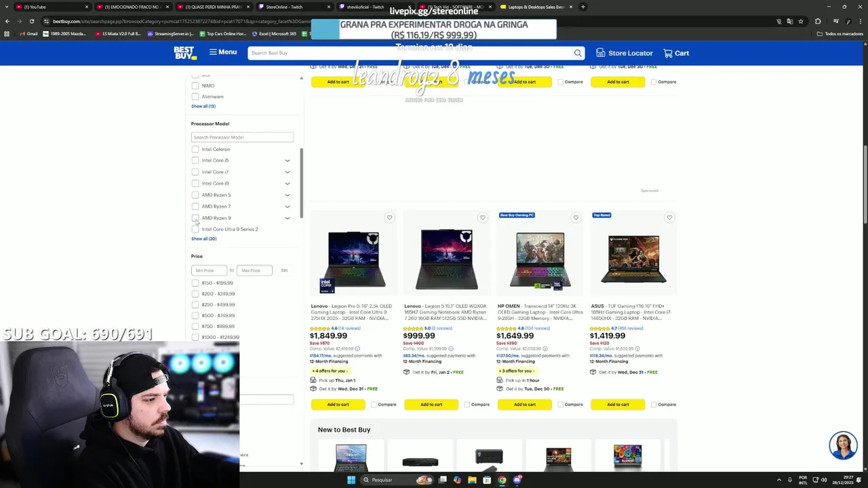Add the ASUS TUF Gaming F16 to cart
Screen dimensions: 868x488
tap(618, 405)
